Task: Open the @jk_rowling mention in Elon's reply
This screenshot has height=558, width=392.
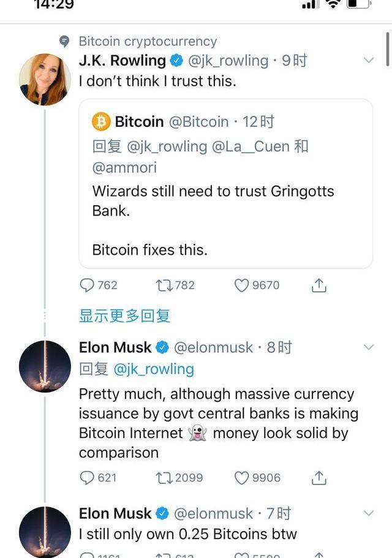Action: (x=154, y=369)
